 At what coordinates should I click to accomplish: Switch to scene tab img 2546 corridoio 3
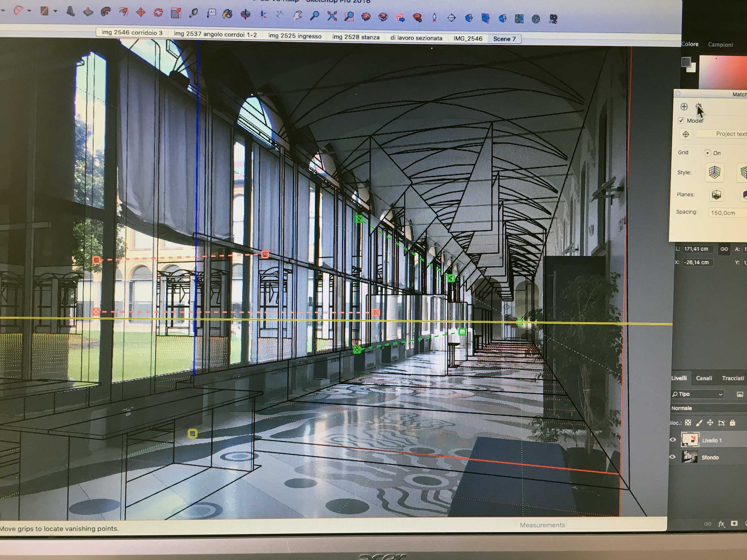132,33
